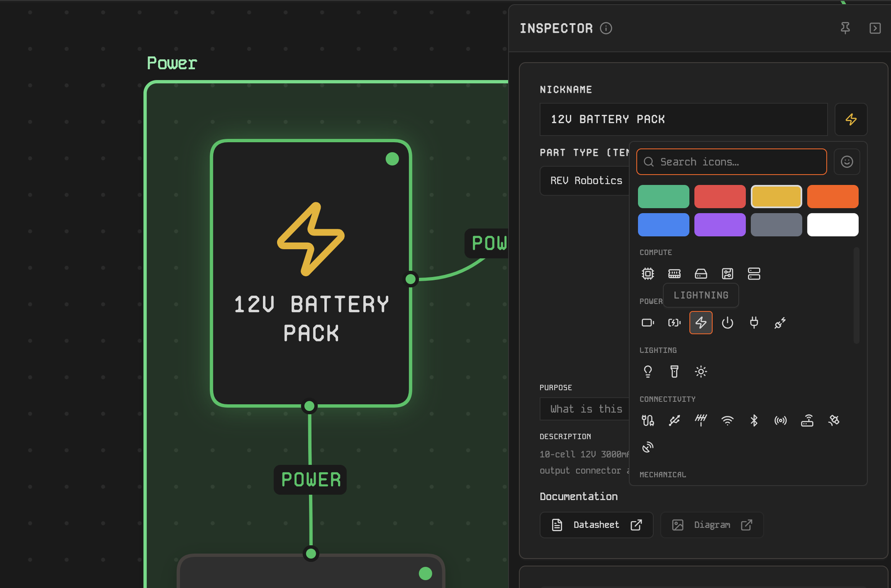Pick the memory stick icon under Compute
Viewport: 891px width, 588px height.
click(x=674, y=273)
